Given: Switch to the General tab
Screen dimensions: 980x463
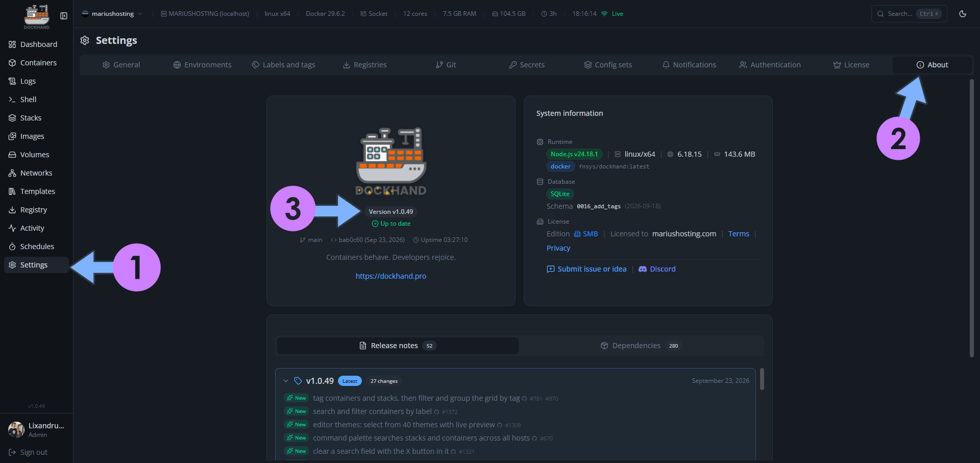Looking at the screenshot, I should (x=121, y=65).
